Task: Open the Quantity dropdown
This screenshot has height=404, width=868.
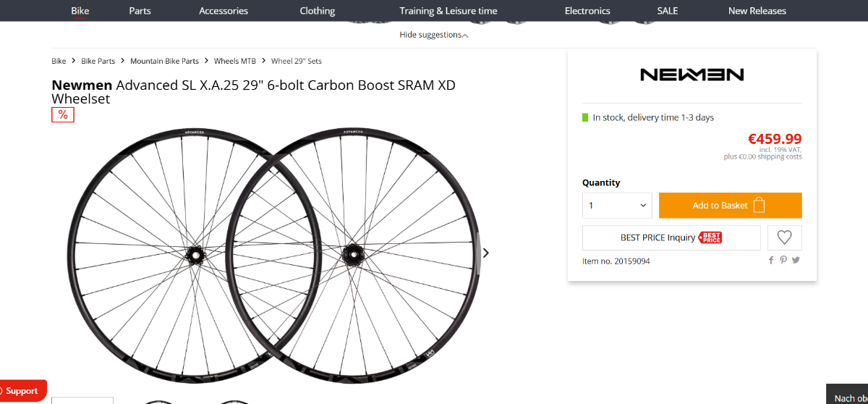Action: tap(617, 206)
